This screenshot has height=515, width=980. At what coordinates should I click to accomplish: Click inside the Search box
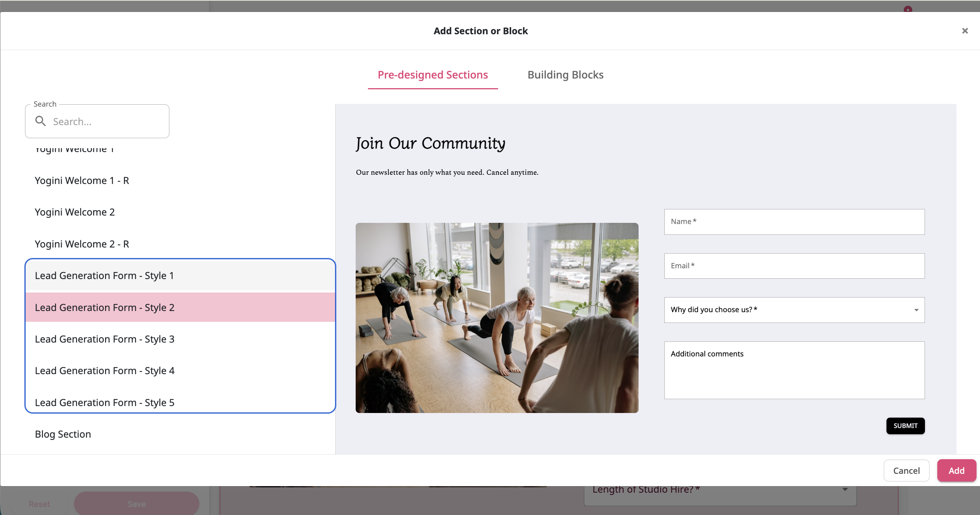click(x=104, y=121)
